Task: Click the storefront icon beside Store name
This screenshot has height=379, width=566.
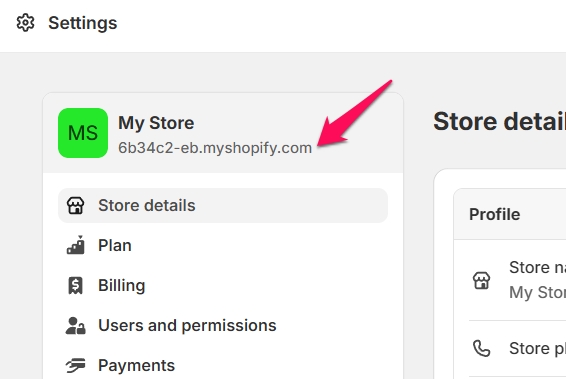Action: pos(482,280)
